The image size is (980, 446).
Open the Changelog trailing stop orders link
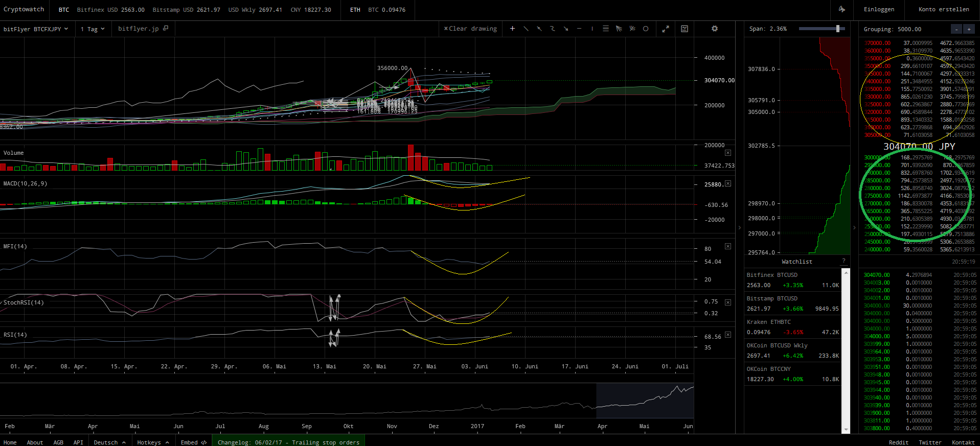click(288, 442)
